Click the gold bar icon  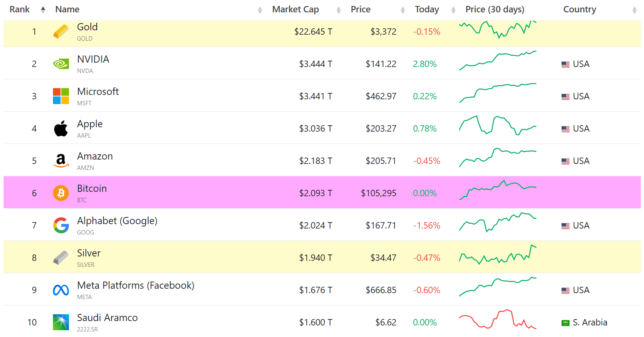pos(61,32)
